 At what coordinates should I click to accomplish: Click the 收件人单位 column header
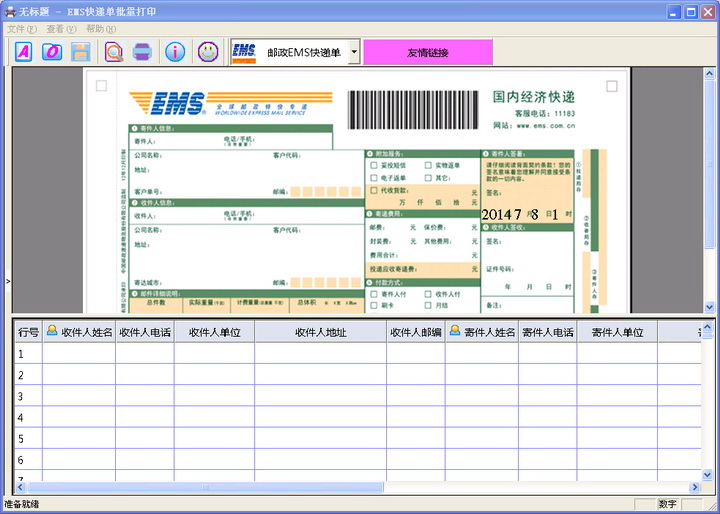[214, 332]
